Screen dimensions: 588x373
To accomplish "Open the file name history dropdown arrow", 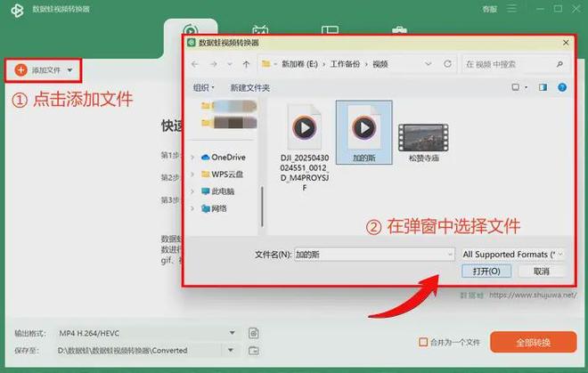I will 450,255.
